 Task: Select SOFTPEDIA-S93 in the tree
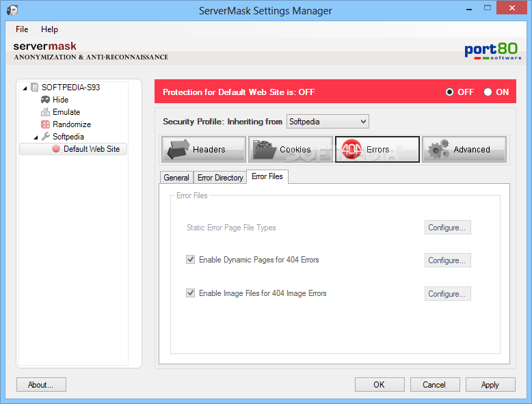point(70,87)
